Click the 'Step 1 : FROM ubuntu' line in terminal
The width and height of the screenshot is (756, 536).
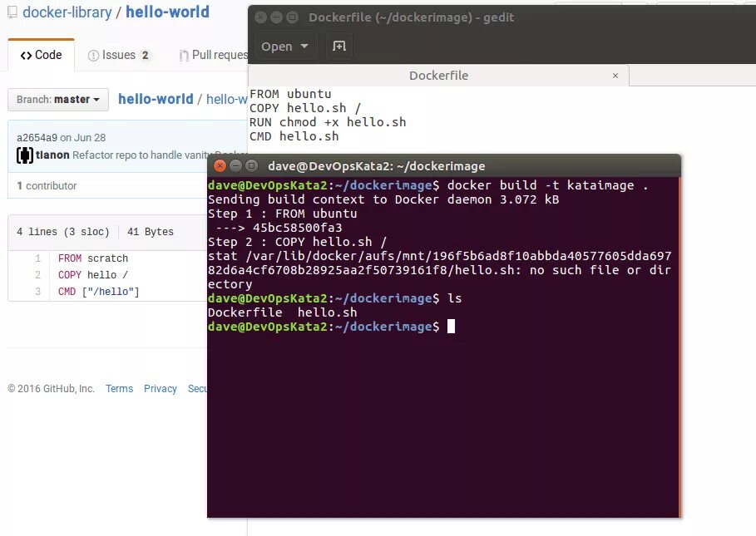pyautogui.click(x=283, y=214)
